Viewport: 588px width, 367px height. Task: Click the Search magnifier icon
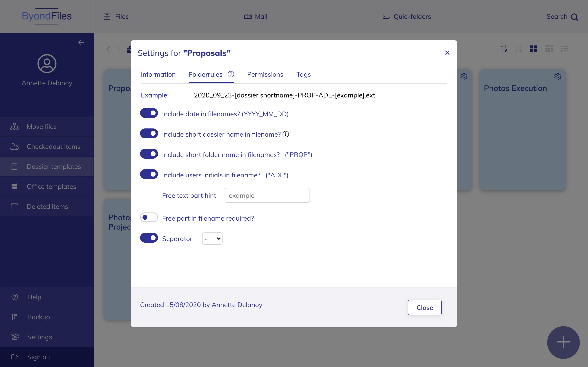click(x=574, y=17)
